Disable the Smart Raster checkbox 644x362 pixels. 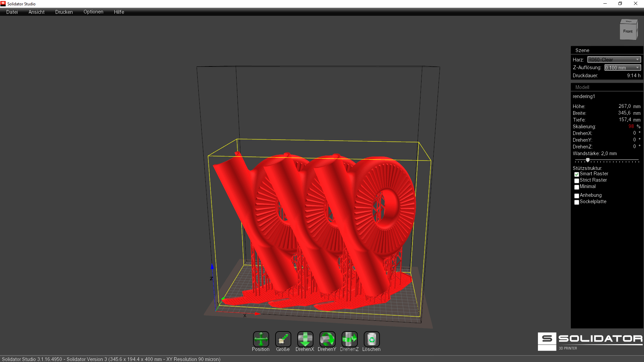(577, 174)
